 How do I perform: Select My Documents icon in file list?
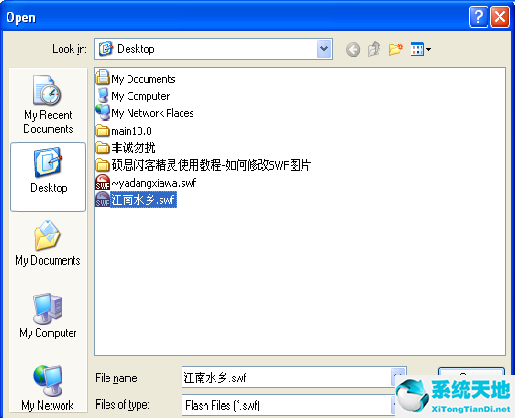(102, 78)
